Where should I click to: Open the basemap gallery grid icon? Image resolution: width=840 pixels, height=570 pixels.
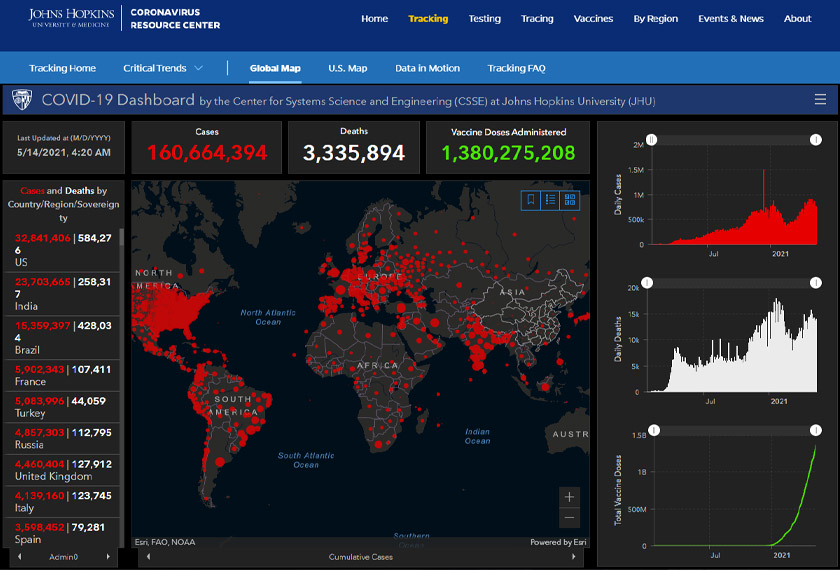point(570,200)
